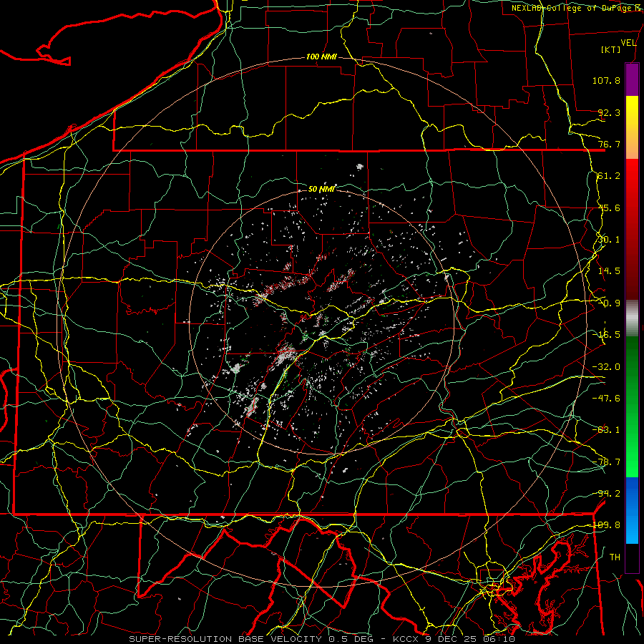Click the "SUPER-RESOLUTION BASE VELOCITY" caption text

point(225,639)
